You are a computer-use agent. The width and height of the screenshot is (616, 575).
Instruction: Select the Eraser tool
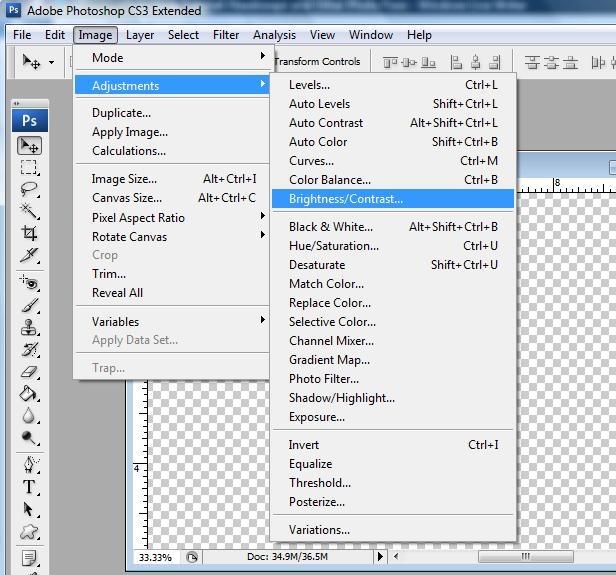pyautogui.click(x=29, y=372)
